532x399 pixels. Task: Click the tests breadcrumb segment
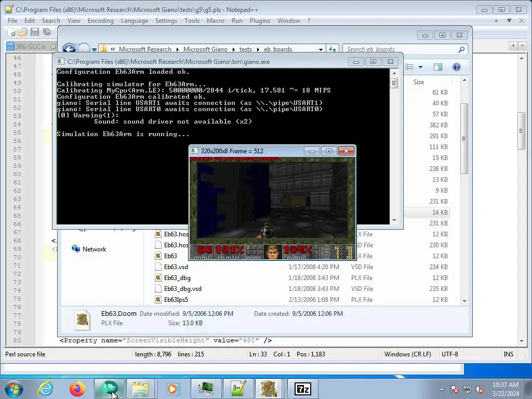246,49
